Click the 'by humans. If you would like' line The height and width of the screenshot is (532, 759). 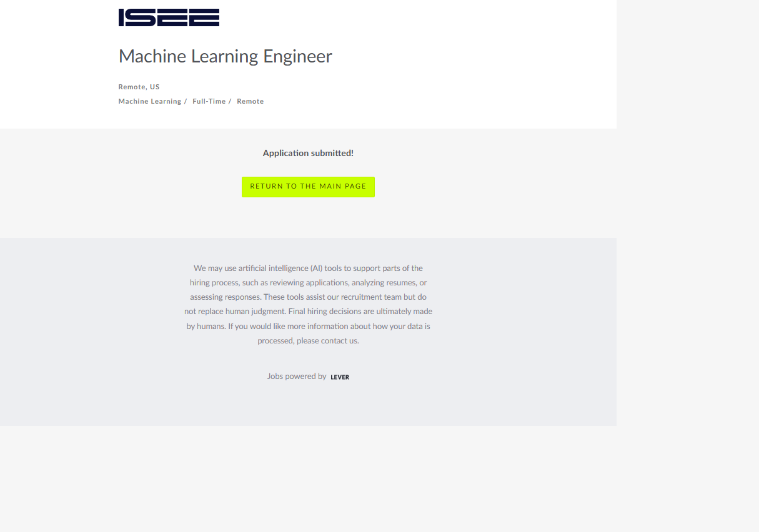click(308, 326)
